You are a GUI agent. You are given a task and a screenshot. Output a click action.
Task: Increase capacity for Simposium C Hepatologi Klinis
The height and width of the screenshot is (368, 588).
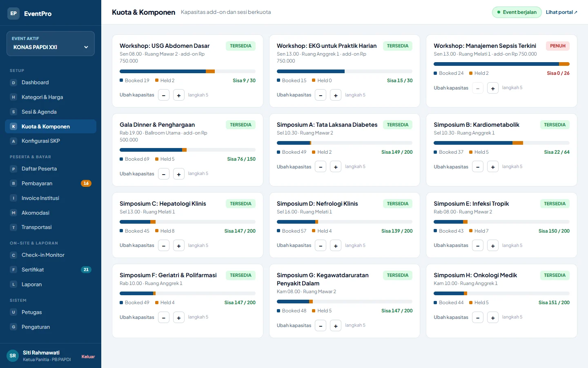click(x=179, y=246)
